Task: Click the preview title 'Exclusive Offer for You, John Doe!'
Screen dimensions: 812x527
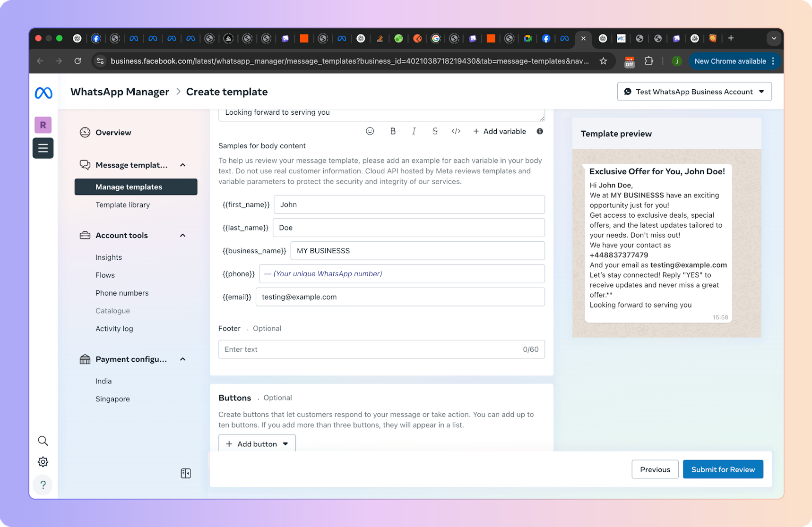Action: click(657, 171)
